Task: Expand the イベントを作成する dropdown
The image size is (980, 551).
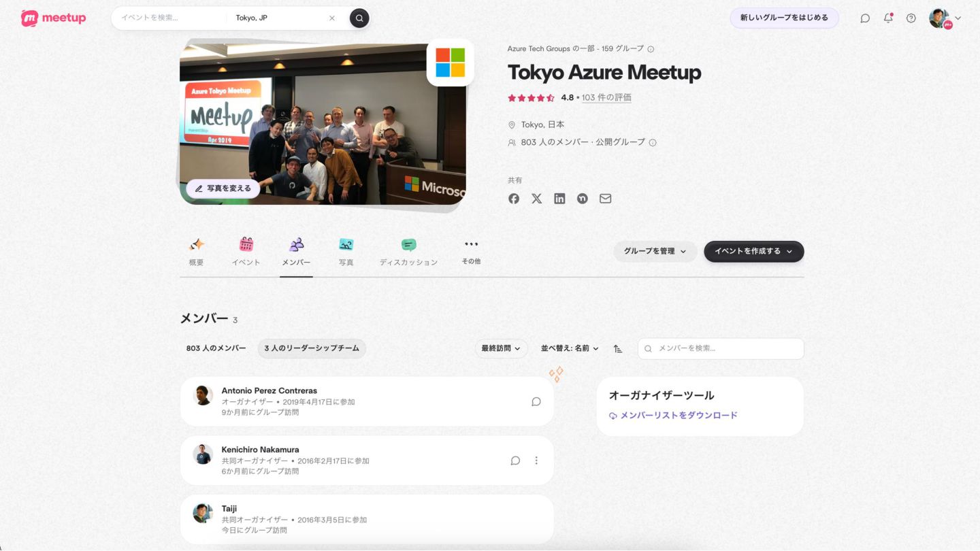Action: (754, 252)
